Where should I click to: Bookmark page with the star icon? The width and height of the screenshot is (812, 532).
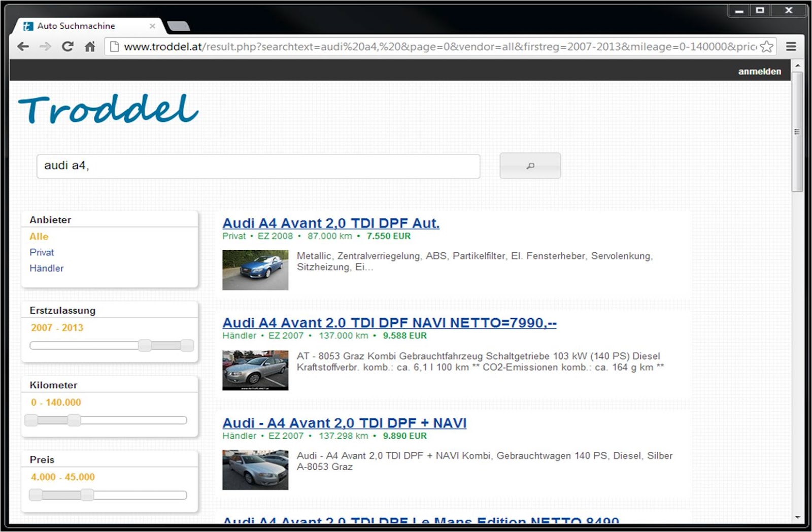[x=767, y=47]
